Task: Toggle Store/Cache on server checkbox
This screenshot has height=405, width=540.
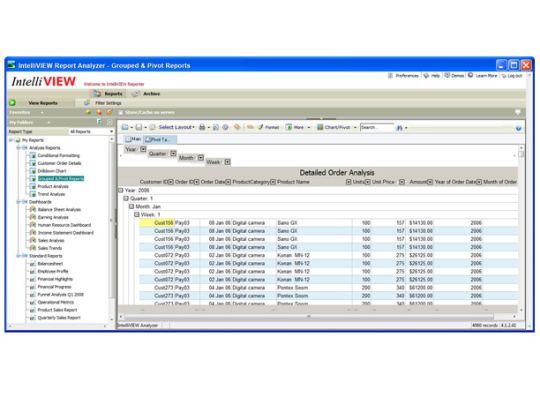Action: pyautogui.click(x=121, y=113)
